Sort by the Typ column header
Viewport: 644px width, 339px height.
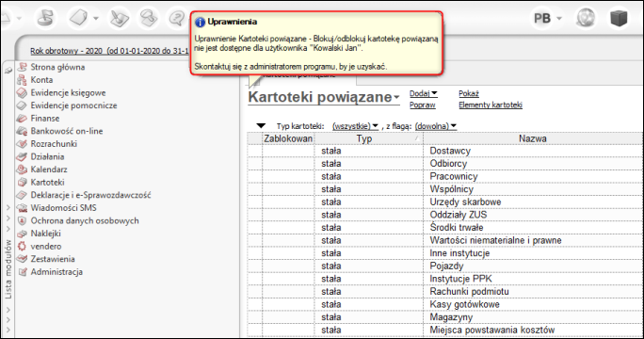coord(368,138)
